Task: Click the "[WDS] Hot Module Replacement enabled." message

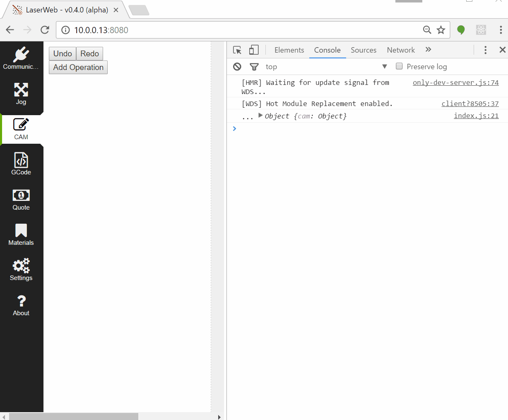Action: click(x=317, y=104)
